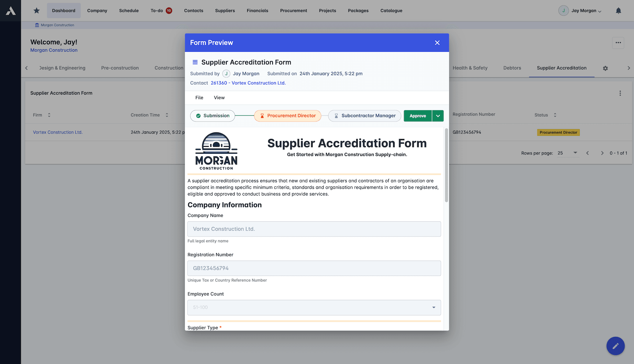The image size is (634, 364).
Task: Toggle sorting on the Creation Time column
Action: coord(167,115)
